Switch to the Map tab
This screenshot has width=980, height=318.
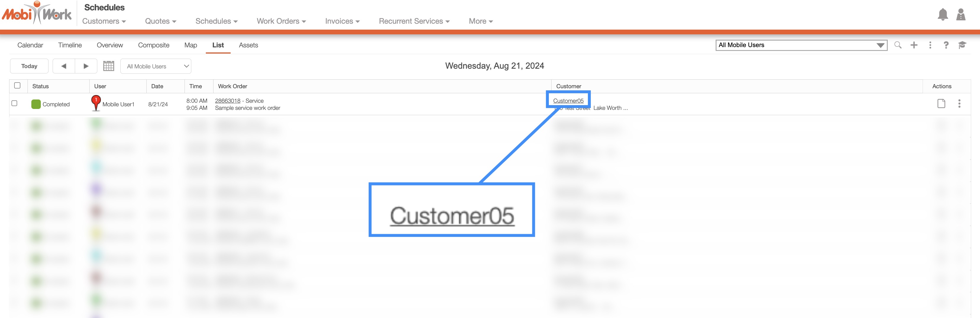point(191,45)
